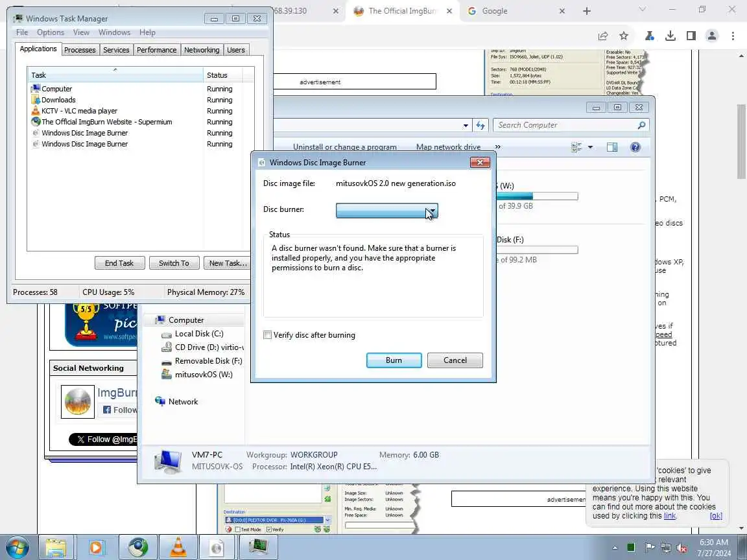Click the Disc Image Burner taskbar icon
Viewport: 747px width, 560px height.
click(x=217, y=547)
